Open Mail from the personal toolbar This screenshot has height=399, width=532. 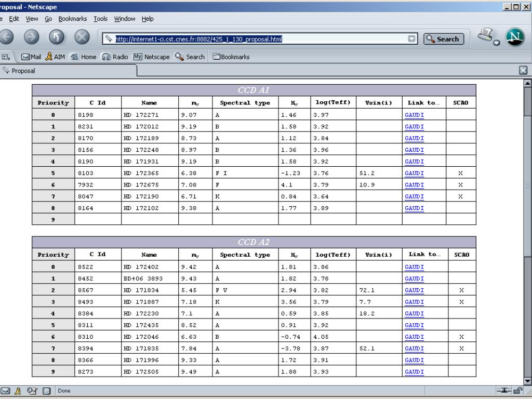[31, 57]
